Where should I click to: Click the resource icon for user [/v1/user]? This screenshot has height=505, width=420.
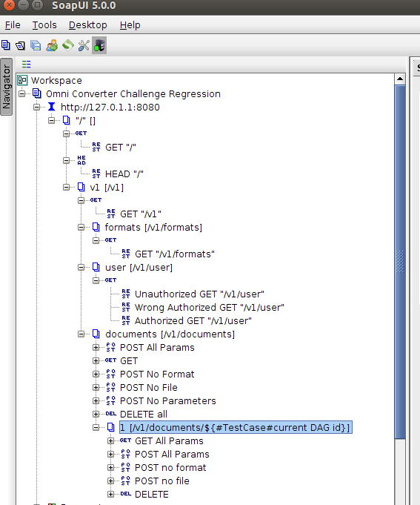(x=96, y=267)
